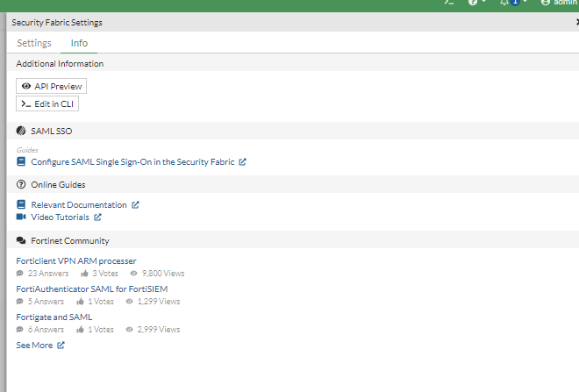This screenshot has width=579, height=392.
Task: Open Configure SAML Single Sign-On guide link
Action: tap(132, 162)
